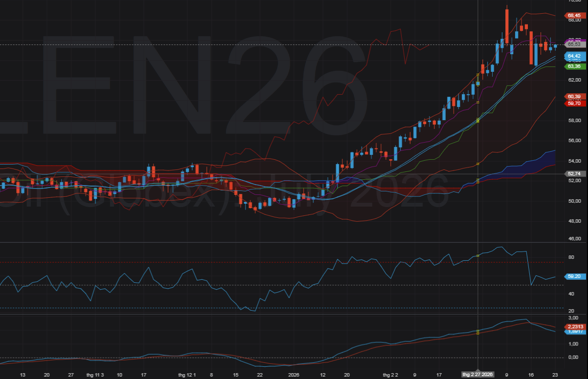Click the red 2,2313 MACD signal label
This screenshot has width=588, height=379.
click(573, 326)
